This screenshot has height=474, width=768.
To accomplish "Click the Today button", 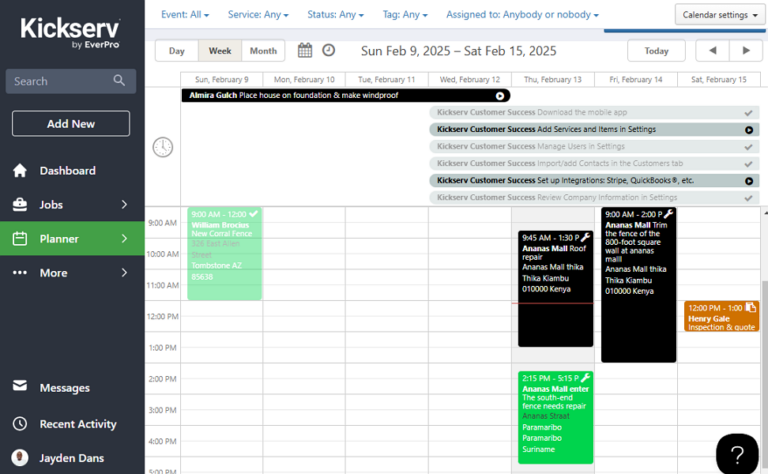I will [656, 50].
